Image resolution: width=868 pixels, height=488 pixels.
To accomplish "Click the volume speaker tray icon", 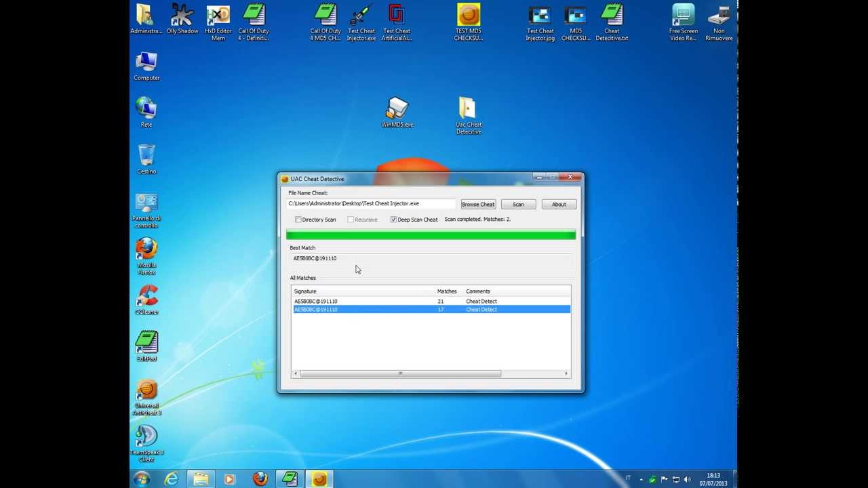I will coord(687,479).
